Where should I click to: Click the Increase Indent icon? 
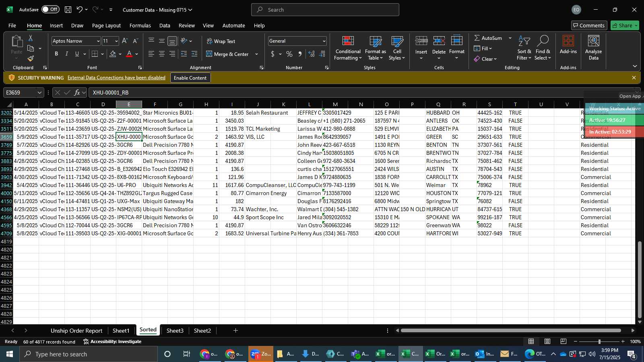[194, 54]
